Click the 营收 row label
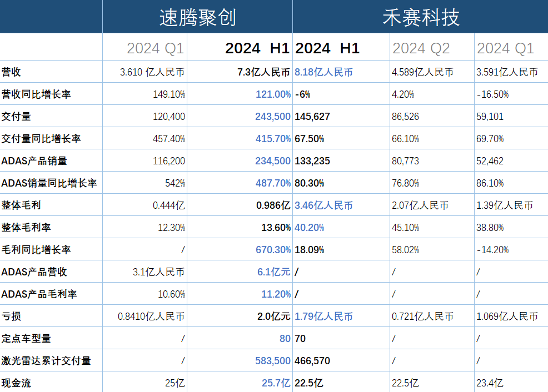Viewport: 548px width, 392px height. 51,72
